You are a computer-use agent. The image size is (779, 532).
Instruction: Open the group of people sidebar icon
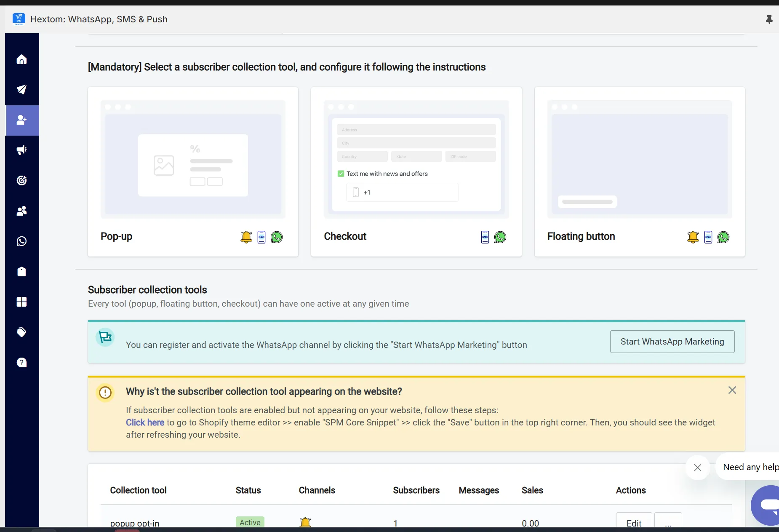(x=21, y=211)
